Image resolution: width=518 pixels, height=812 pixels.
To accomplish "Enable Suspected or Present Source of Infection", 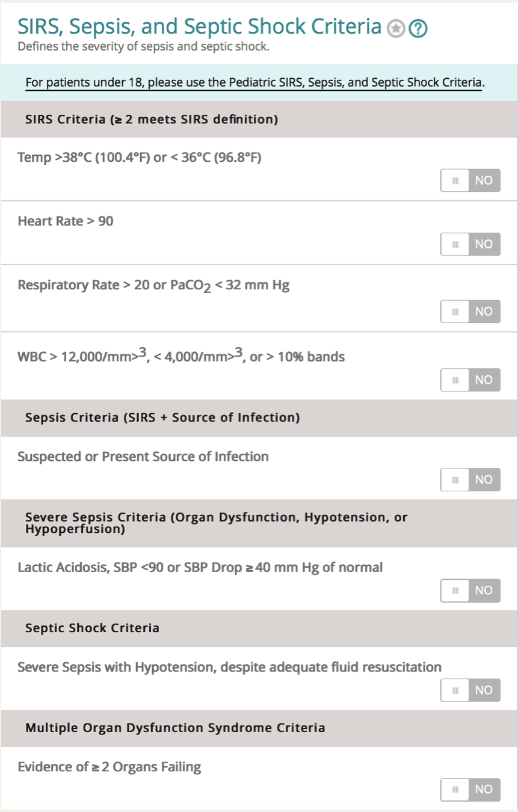I will (470, 479).
